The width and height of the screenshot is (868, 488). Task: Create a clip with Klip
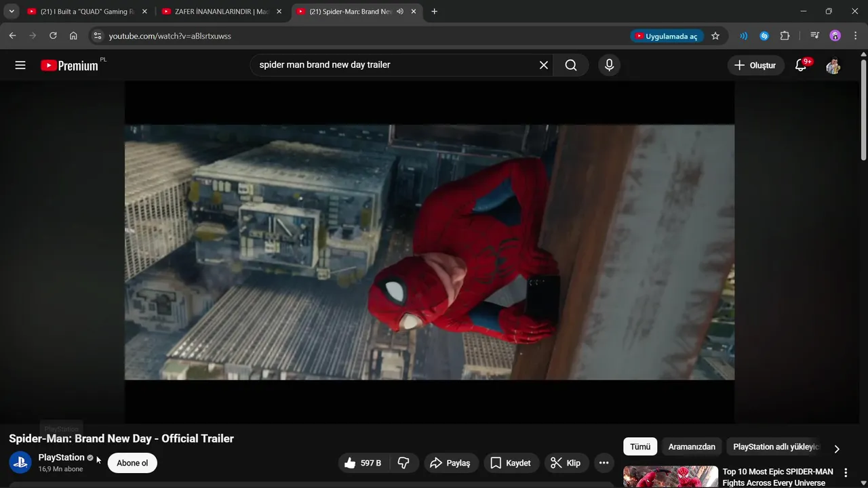pos(566,463)
